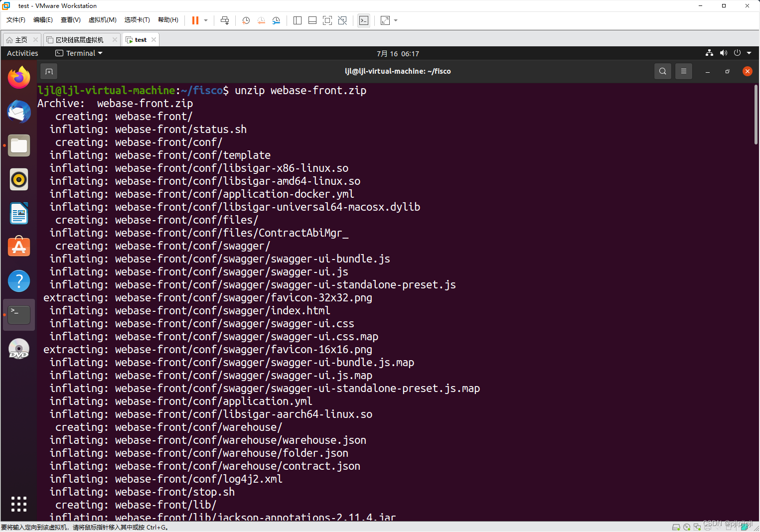This screenshot has height=532, width=760.
Task: Click the command text 'unzip webase-front.zip'
Action: point(301,90)
